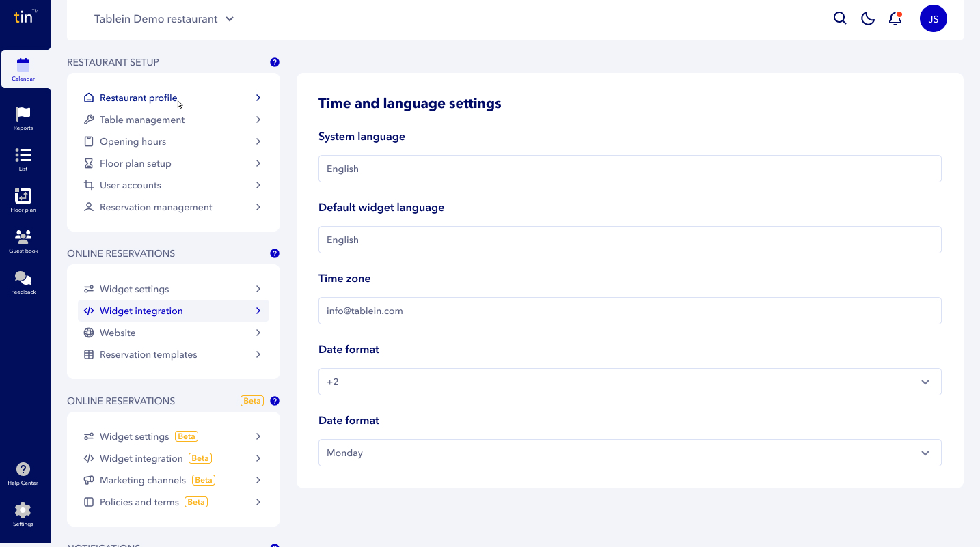This screenshot has height=547, width=980.
Task: Select Table management menu item
Action: coord(174,120)
